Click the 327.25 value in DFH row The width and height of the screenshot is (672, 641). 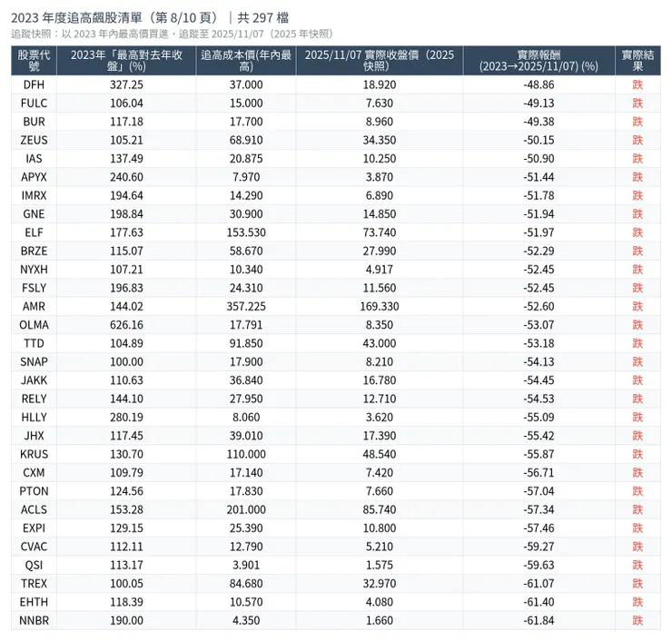point(126,84)
